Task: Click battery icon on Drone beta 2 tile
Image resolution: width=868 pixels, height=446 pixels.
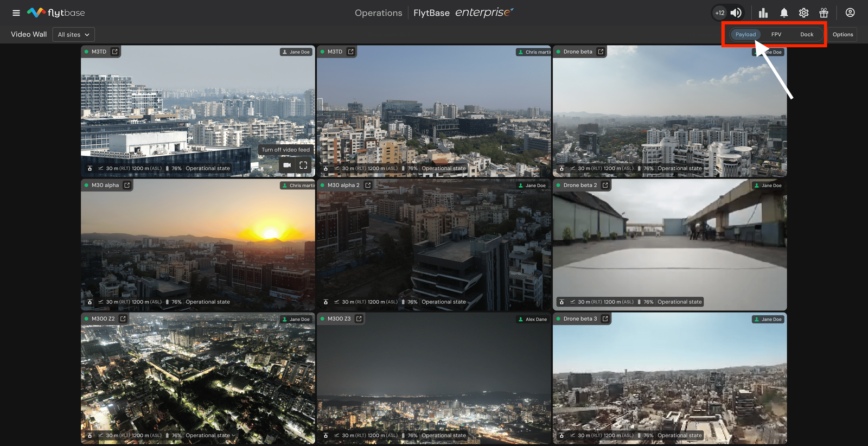Action: pos(639,302)
